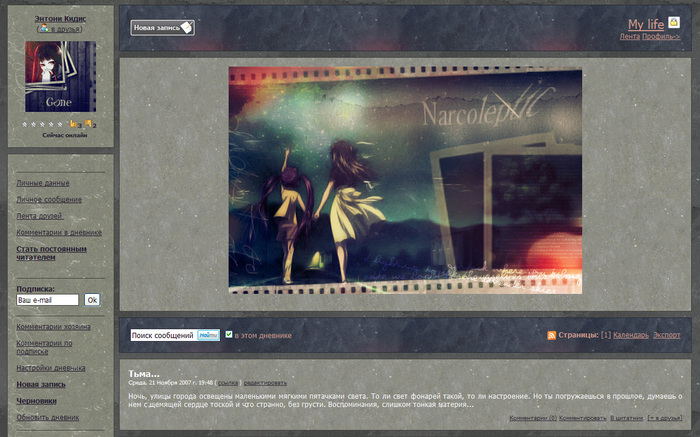Click the 'Найти' search button
The image size is (700, 437).
pyautogui.click(x=208, y=335)
